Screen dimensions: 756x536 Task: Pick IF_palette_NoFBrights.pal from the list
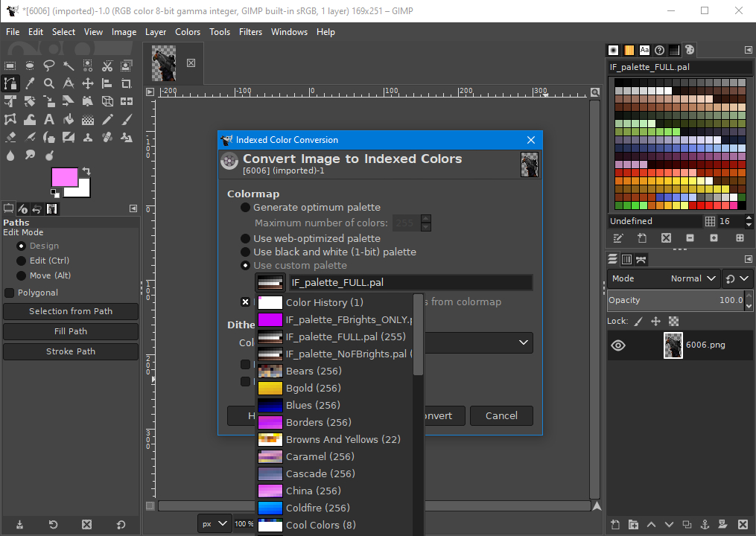point(335,354)
